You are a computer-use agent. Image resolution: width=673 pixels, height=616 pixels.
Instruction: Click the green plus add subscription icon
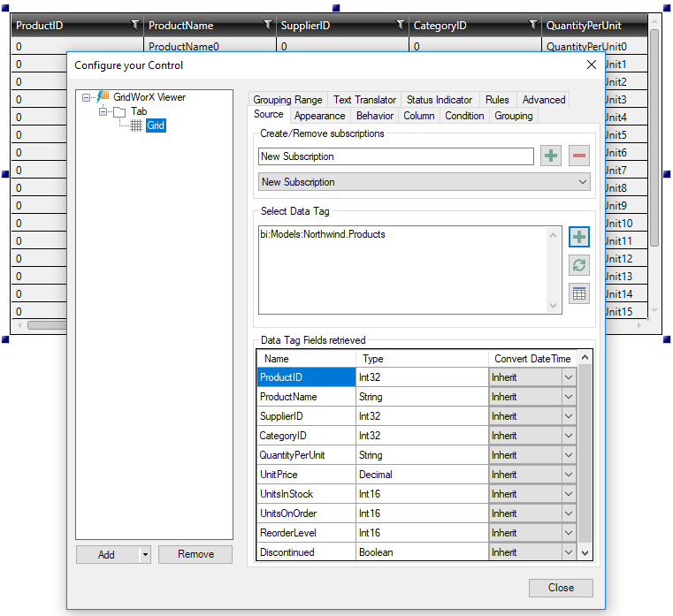click(551, 156)
